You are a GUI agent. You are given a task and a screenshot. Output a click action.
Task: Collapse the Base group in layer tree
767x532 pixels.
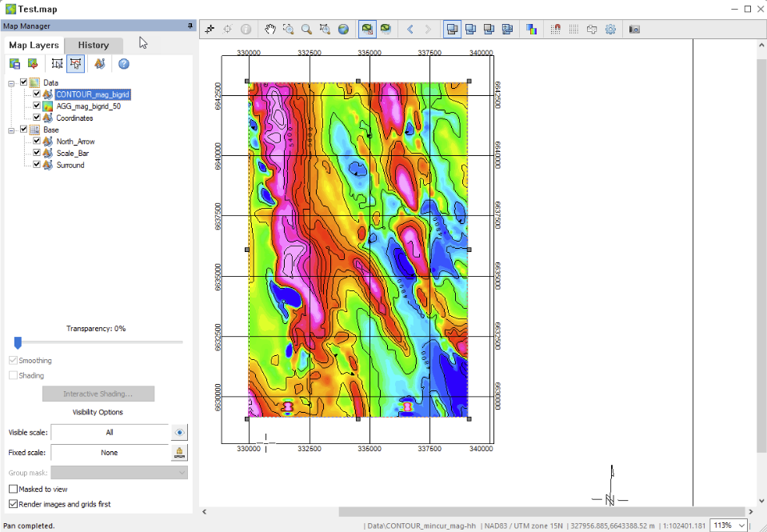(11, 130)
